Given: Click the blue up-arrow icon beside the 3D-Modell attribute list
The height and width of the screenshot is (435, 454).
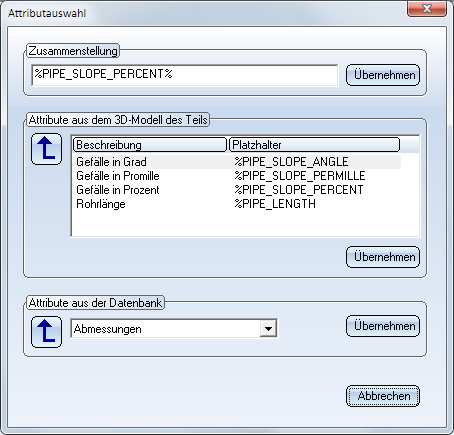Looking at the screenshot, I should pos(46,149).
